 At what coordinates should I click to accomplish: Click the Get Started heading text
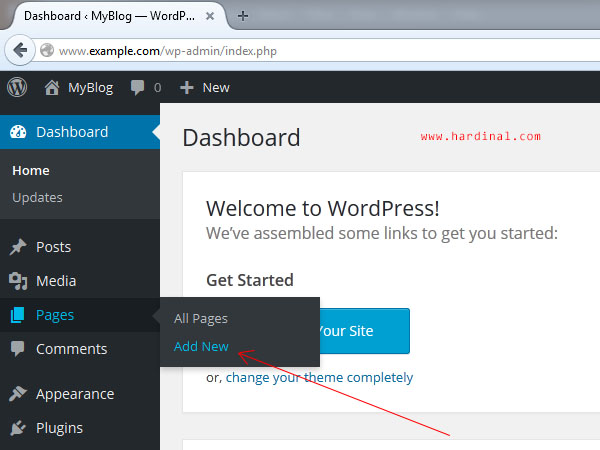pyautogui.click(x=250, y=280)
